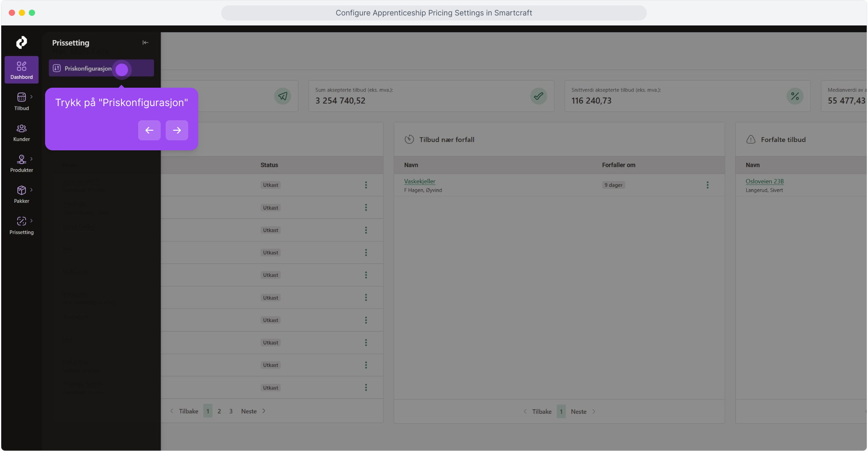Screen dimensions: 868x451
Task: Click Neste in drafts table pagination
Action: pos(253,411)
